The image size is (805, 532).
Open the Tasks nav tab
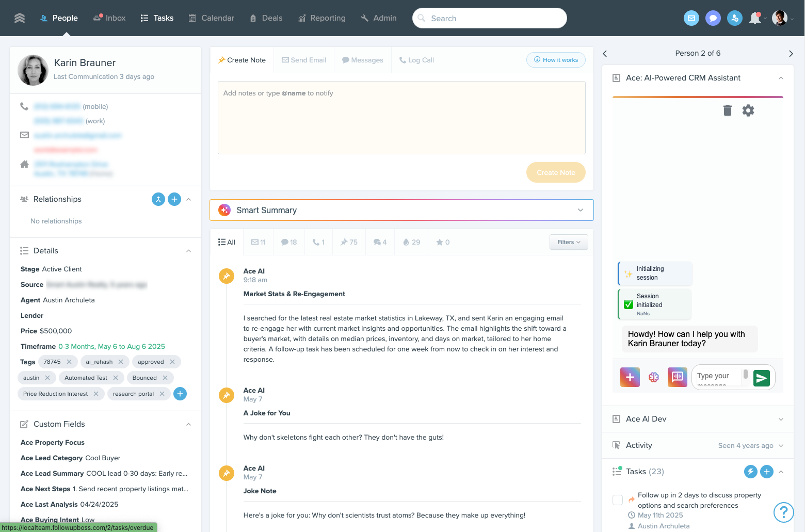point(157,18)
